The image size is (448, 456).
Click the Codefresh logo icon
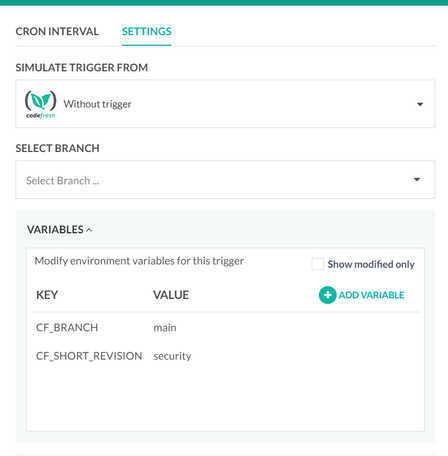[x=41, y=104]
